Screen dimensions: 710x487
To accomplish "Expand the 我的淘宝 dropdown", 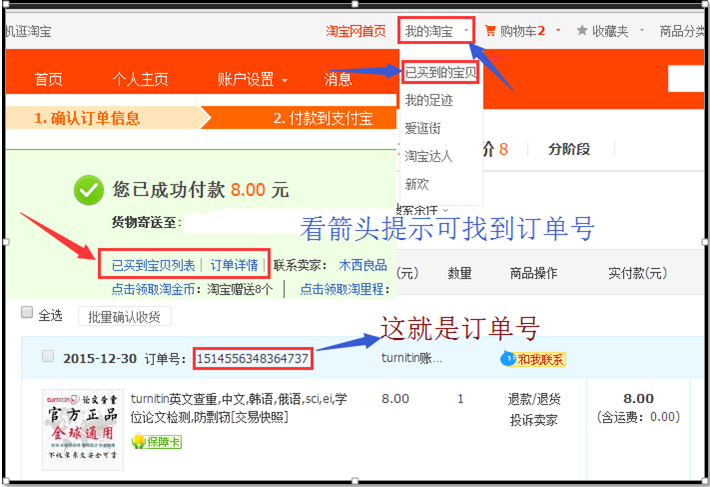I will tap(437, 31).
